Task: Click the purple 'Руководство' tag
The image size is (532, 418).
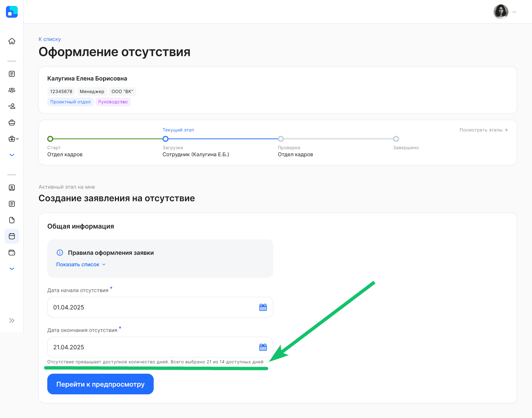Action: tap(113, 102)
